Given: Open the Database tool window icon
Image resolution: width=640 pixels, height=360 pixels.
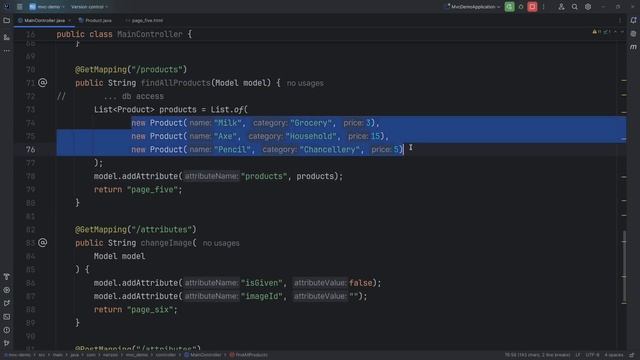Looking at the screenshot, I should click(633, 34).
